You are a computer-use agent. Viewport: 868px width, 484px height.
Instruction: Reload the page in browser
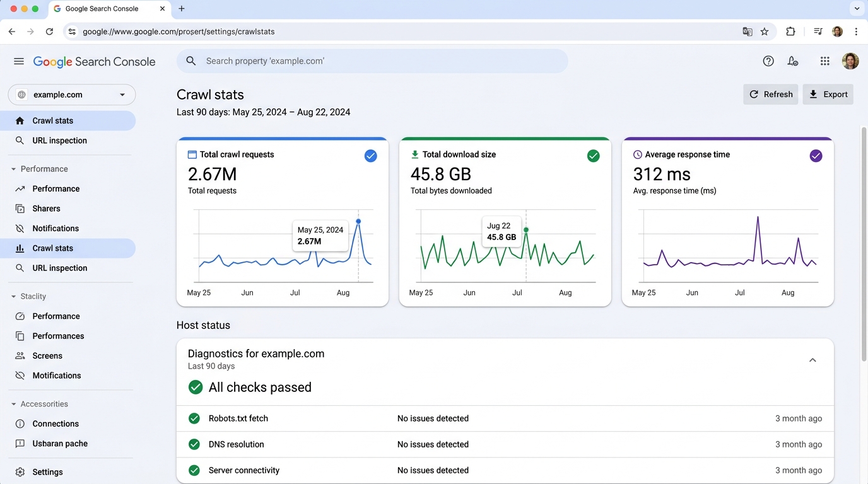[x=49, y=32]
